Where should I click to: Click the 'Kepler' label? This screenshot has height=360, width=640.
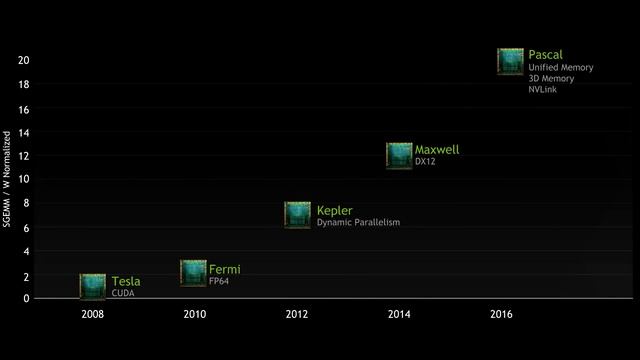(x=335, y=211)
